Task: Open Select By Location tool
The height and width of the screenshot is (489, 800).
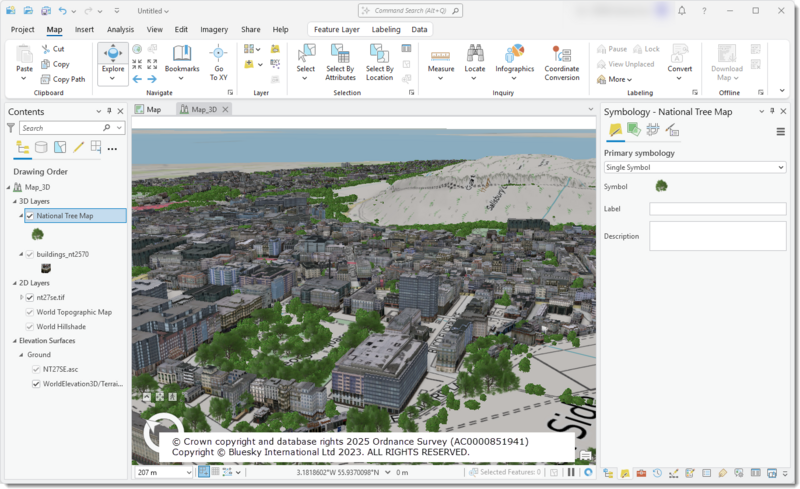Action: (379, 57)
